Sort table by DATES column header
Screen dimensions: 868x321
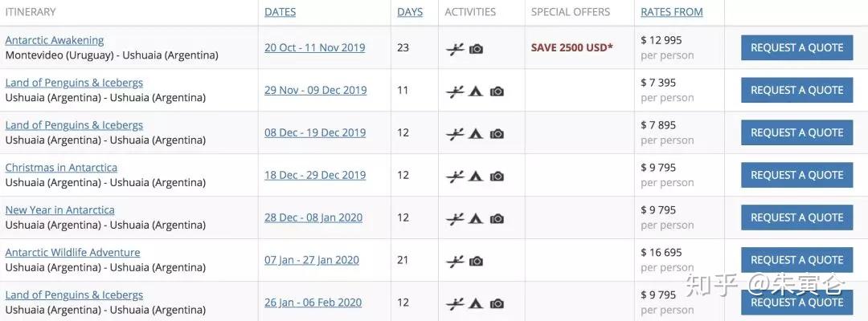point(280,12)
